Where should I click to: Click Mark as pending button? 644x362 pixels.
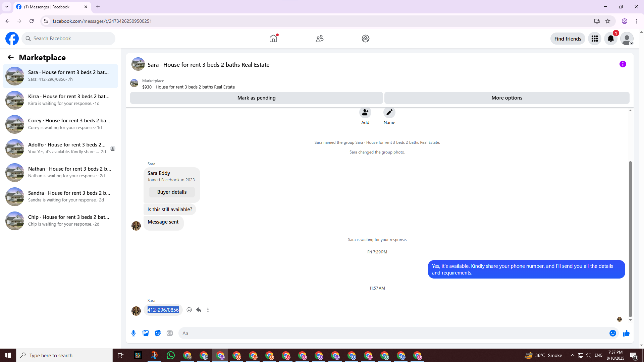(256, 98)
